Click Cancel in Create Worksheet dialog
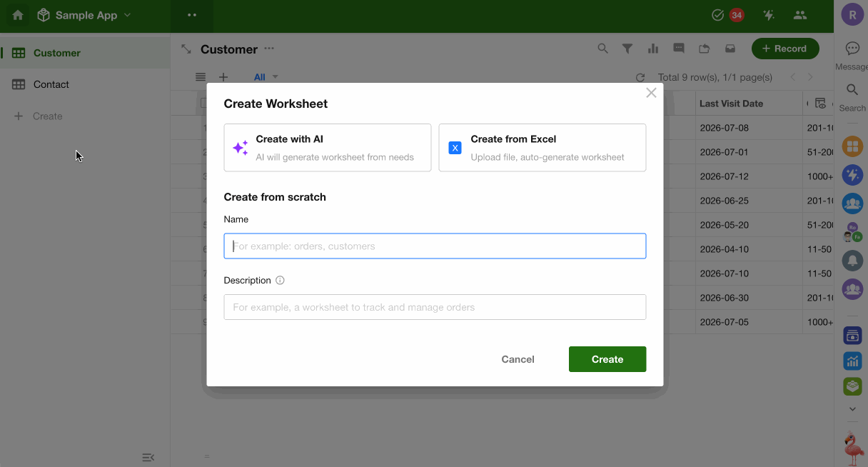Screen dimensions: 868x467 pos(518,359)
